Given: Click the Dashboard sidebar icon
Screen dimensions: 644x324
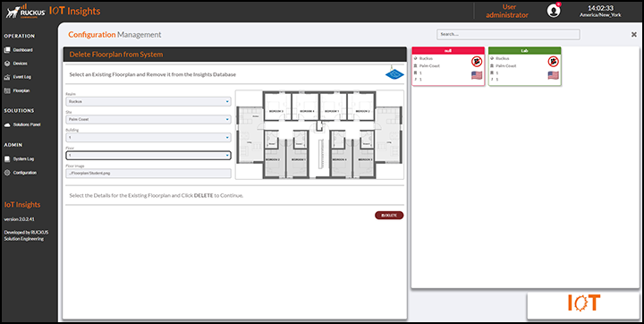Looking at the screenshot, I should click(x=7, y=50).
